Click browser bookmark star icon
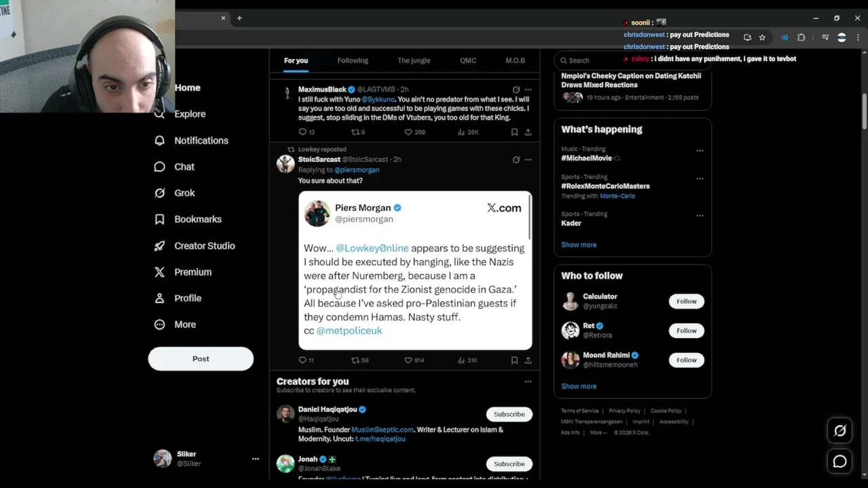The height and width of the screenshot is (488, 868). point(762,37)
